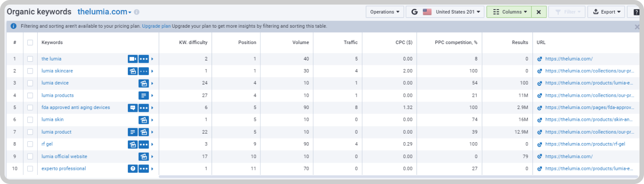Screen dimensions: 644x184
Task: Expand the arrow next to lumia official website
Action: tap(152, 157)
